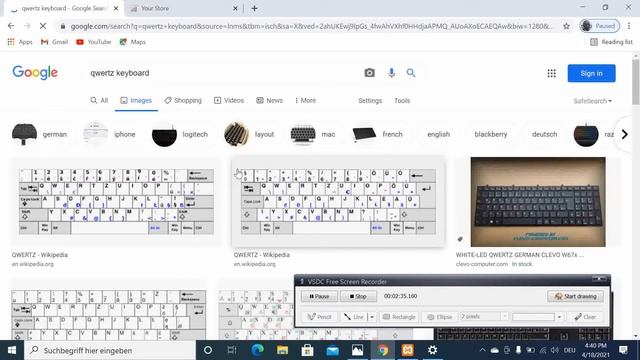Open the highlighted second QWERTZ Wikipedia image

click(x=338, y=202)
